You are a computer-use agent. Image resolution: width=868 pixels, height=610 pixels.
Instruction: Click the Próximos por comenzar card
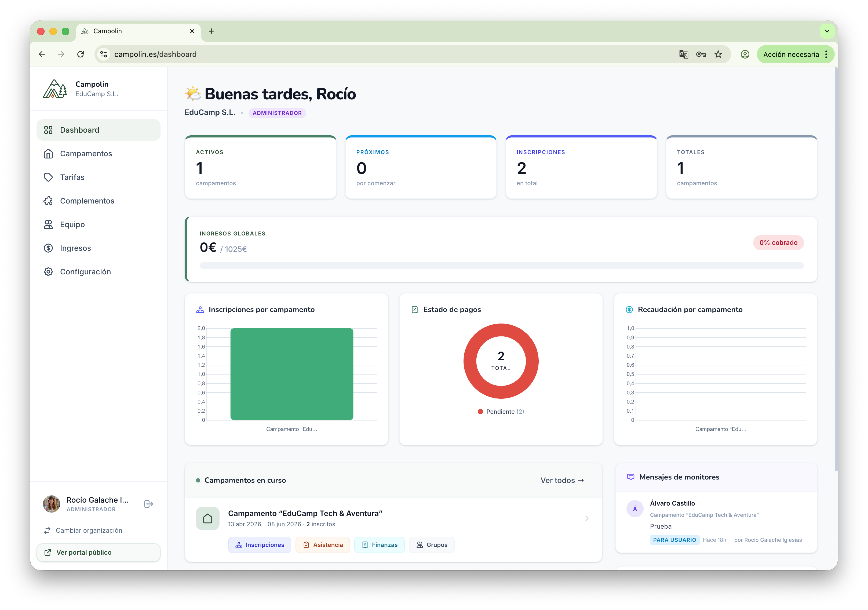click(421, 167)
